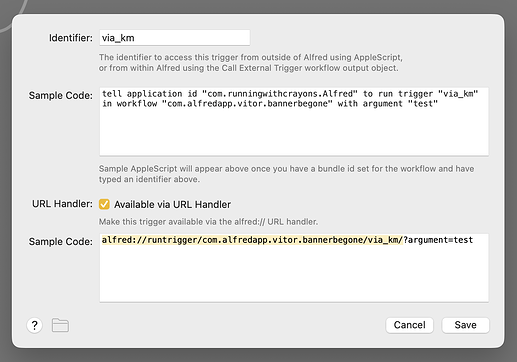Click 'Available via URL Handler' label

coord(172,204)
